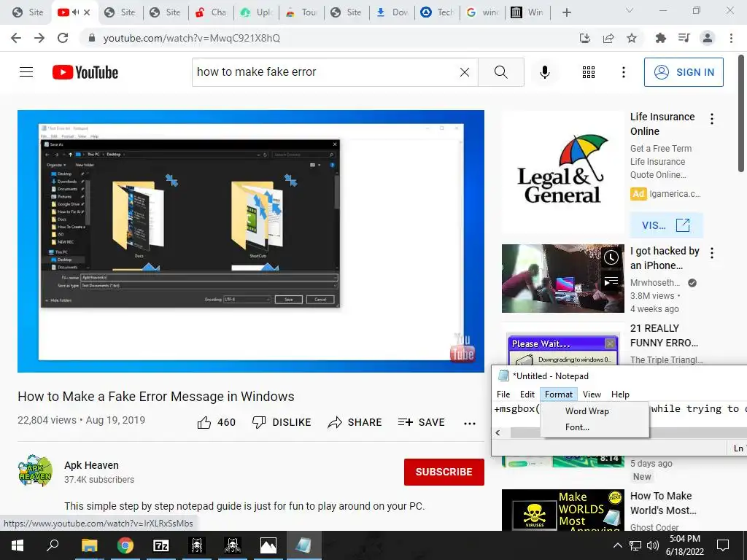Open the Notepad Help menu
This screenshot has width=747, height=560.
pyautogui.click(x=620, y=394)
